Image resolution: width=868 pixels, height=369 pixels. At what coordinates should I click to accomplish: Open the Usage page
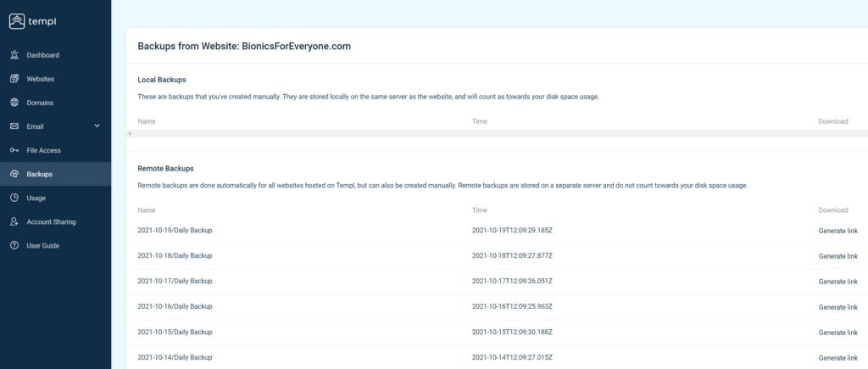36,198
